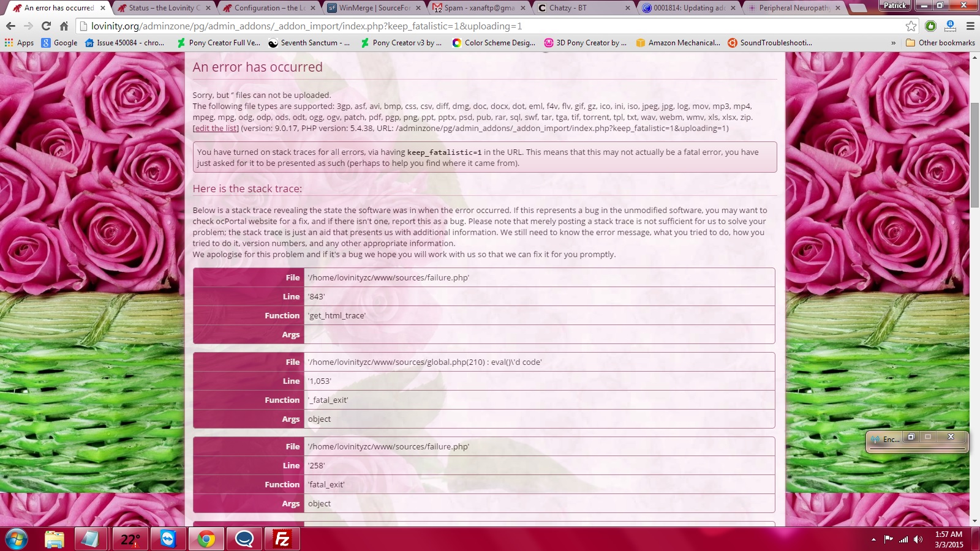Click the address bar URL field

[x=490, y=26]
